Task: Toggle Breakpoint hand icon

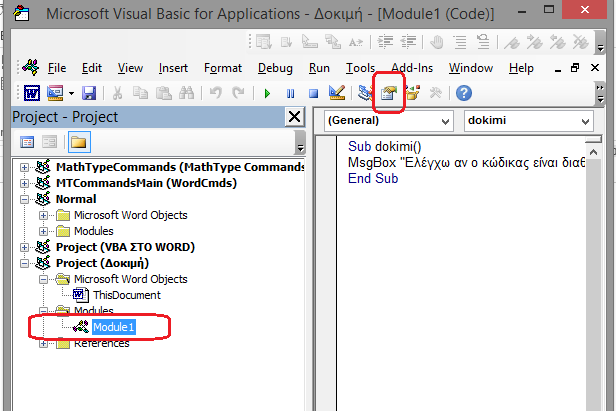Action: pos(437,41)
